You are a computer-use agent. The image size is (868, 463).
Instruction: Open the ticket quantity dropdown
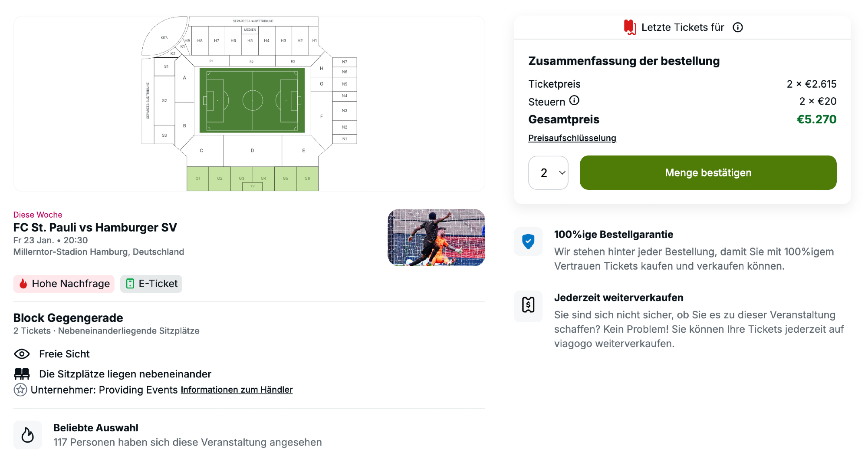[548, 173]
